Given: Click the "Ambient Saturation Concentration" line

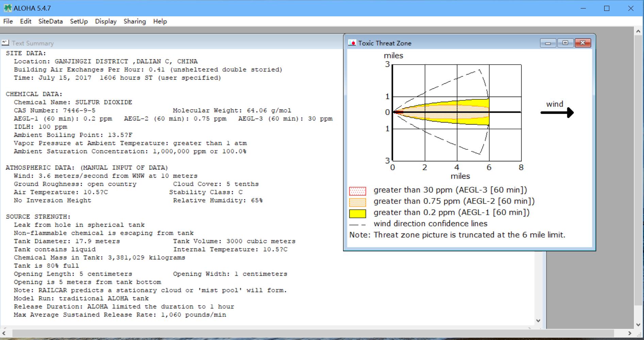Looking at the screenshot, I should pos(130,151).
